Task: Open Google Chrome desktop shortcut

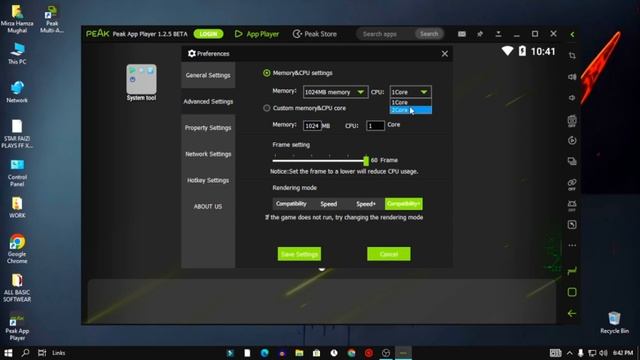Action: click(x=17, y=249)
